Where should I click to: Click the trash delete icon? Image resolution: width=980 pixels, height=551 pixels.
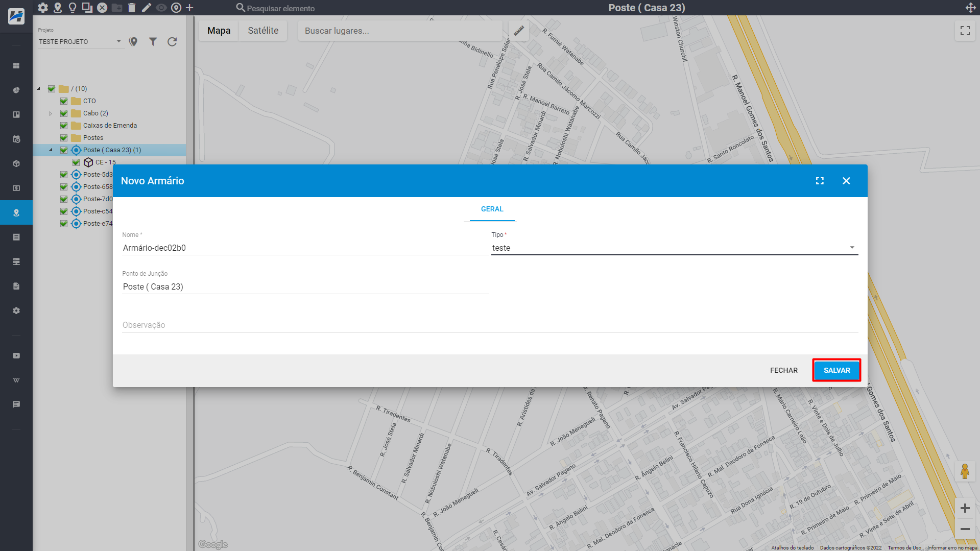click(x=132, y=8)
